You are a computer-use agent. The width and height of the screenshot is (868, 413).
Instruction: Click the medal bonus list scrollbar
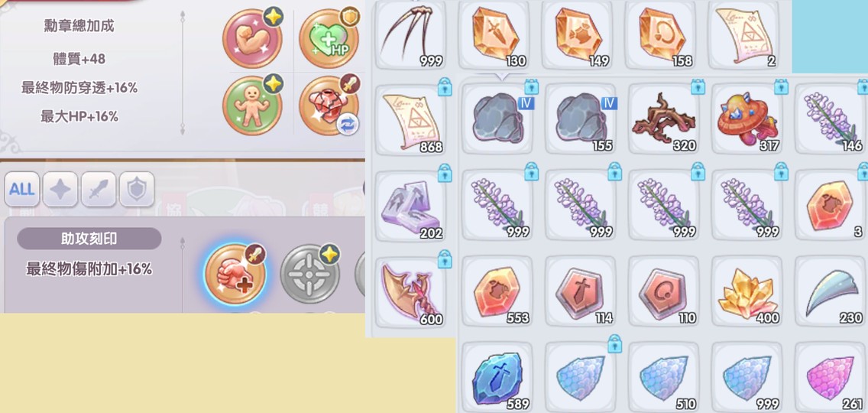pyautogui.click(x=183, y=73)
